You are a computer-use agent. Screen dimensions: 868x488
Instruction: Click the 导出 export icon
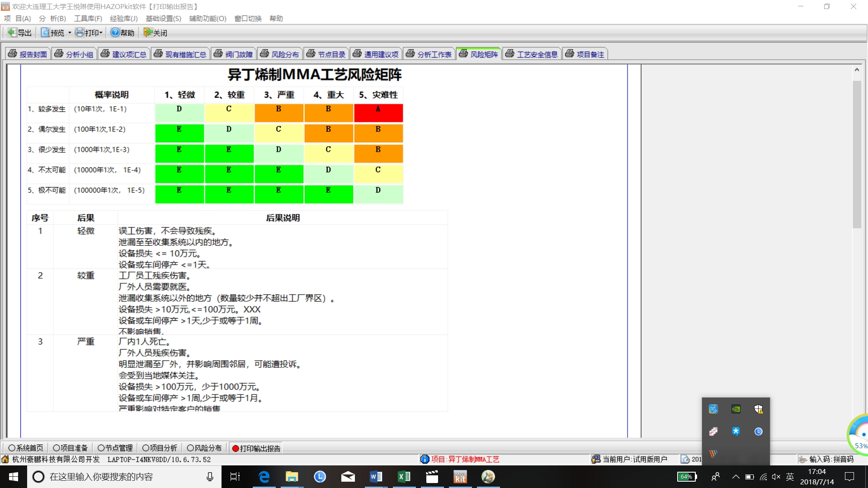pos(12,33)
